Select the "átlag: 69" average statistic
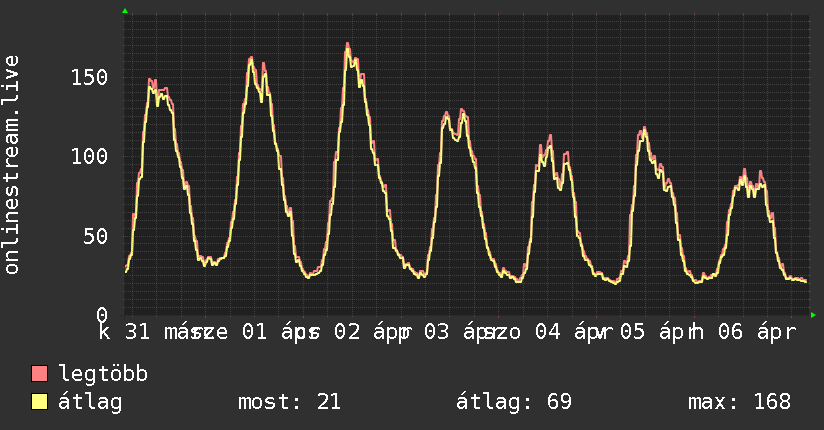This screenshot has height=430, width=824. [x=513, y=402]
